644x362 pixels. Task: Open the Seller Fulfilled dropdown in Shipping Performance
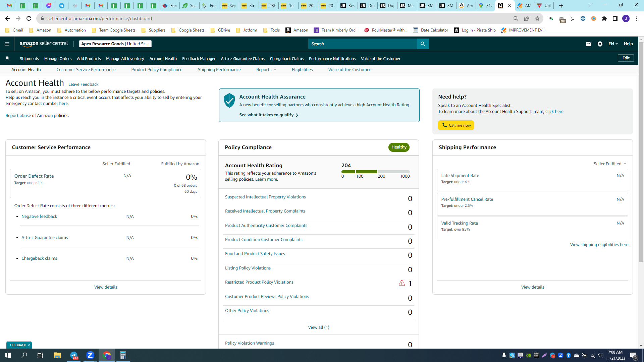pos(610,164)
